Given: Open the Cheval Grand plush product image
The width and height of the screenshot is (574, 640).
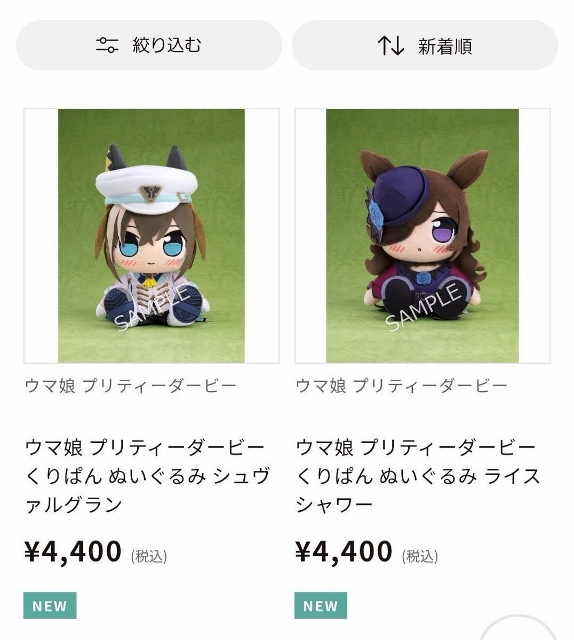Looking at the screenshot, I should tap(151, 236).
